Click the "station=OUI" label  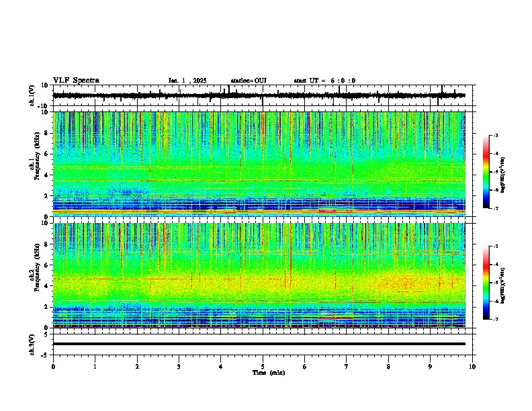(249, 81)
